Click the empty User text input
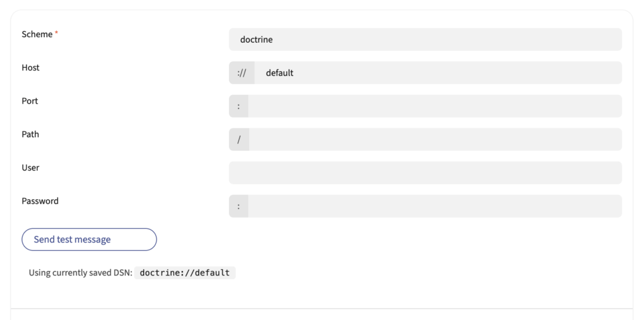644x320 pixels. (x=425, y=173)
